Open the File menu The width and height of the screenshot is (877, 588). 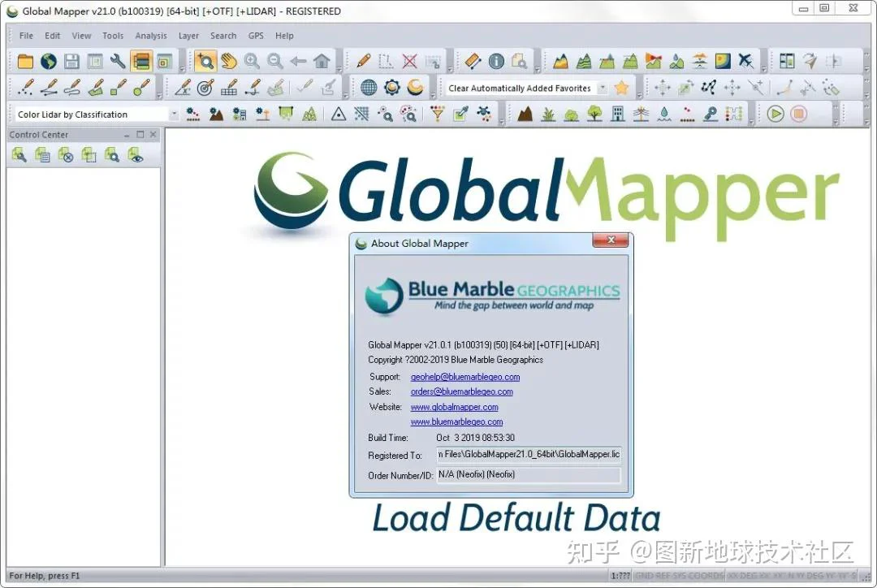(26, 36)
